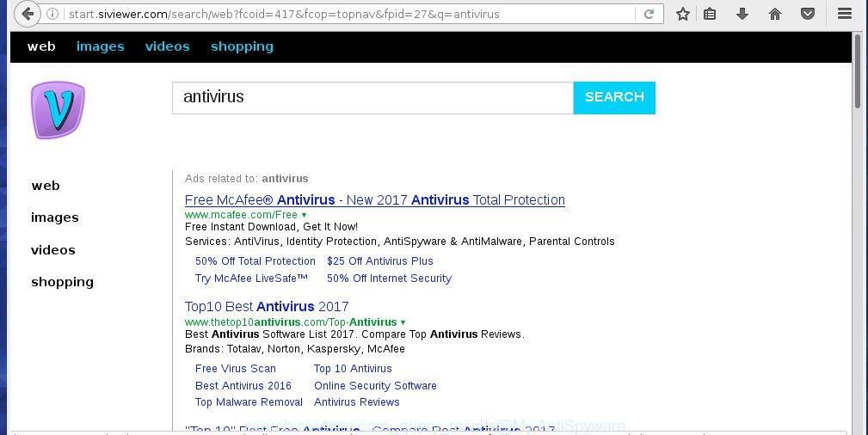Viewport: 868px width, 435px height.
Task: Open Free Virus Scan link
Action: pos(235,369)
